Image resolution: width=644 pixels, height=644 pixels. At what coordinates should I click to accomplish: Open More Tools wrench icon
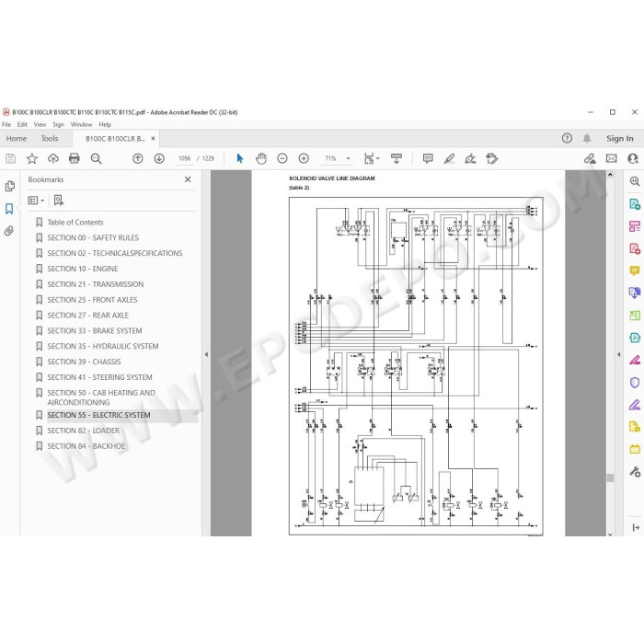point(635,472)
